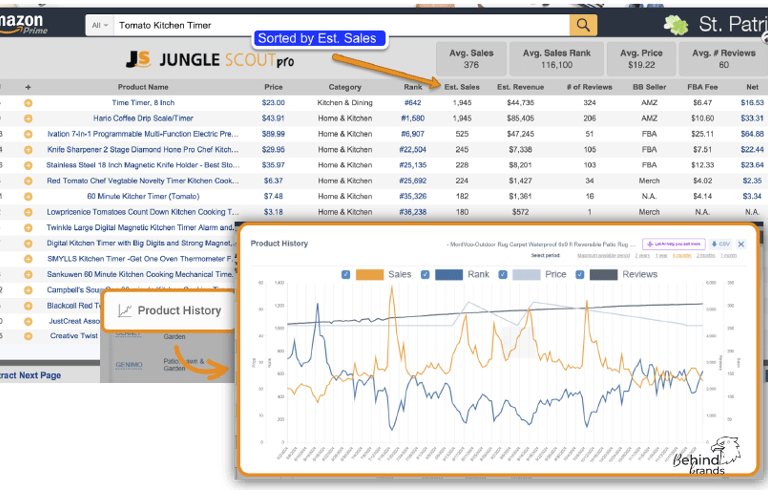Click the orange Sales legend swatch
This screenshot has width=768, height=490.
click(x=370, y=274)
